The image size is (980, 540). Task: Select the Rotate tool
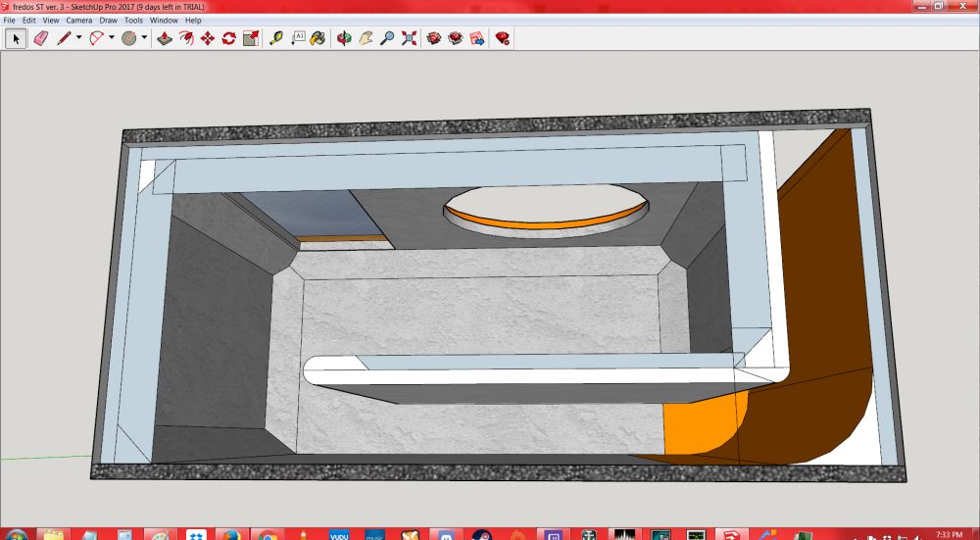click(x=228, y=39)
